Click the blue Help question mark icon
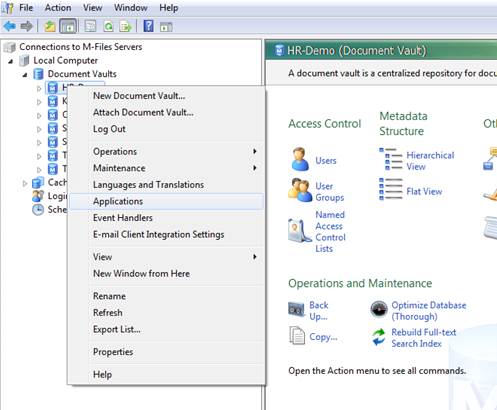The height and width of the screenshot is (410, 497). 148,26
